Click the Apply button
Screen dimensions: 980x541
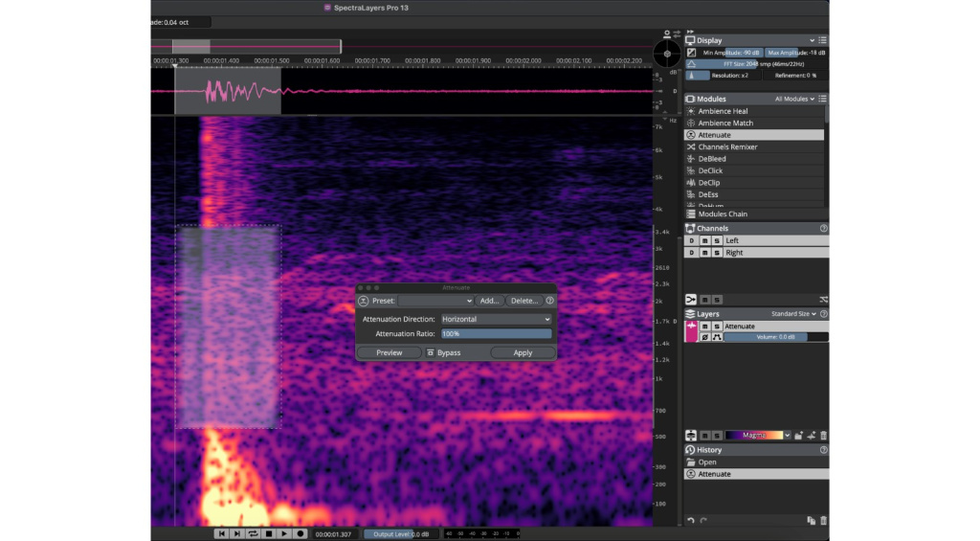coord(523,352)
